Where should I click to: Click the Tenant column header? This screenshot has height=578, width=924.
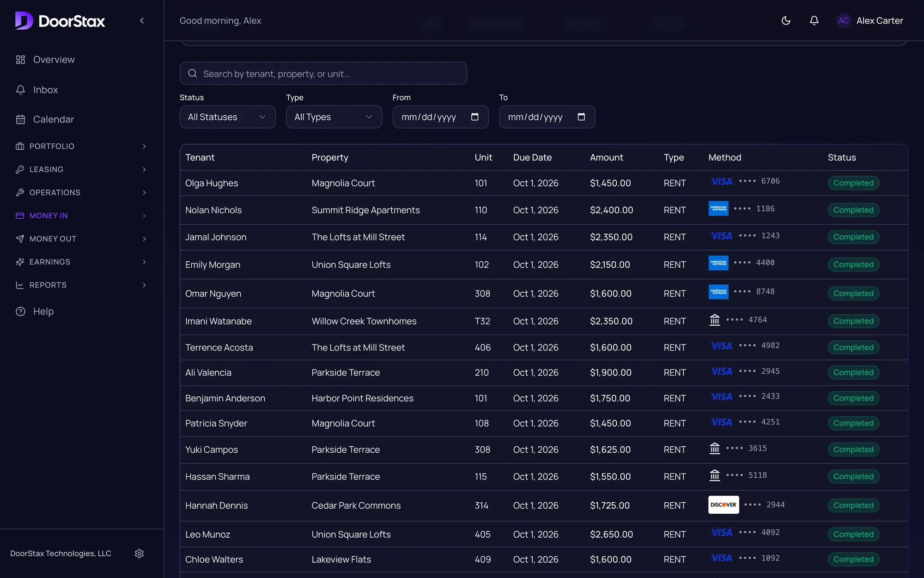point(200,157)
